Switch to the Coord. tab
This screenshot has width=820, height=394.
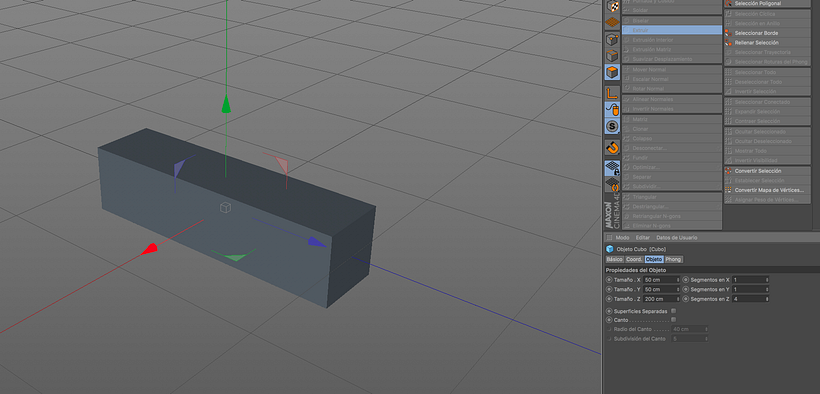click(x=634, y=260)
